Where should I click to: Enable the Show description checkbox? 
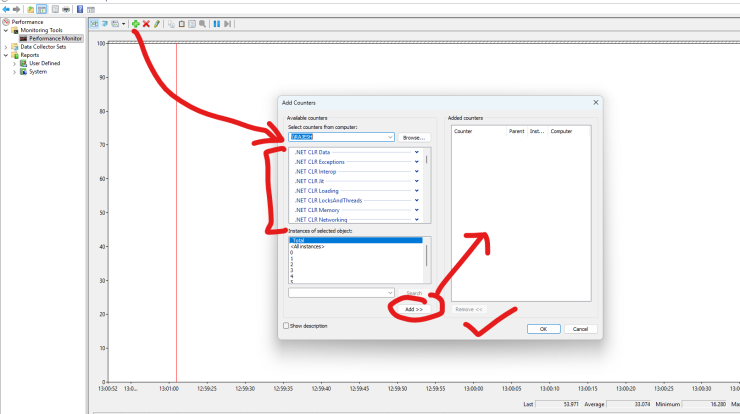tap(288, 326)
